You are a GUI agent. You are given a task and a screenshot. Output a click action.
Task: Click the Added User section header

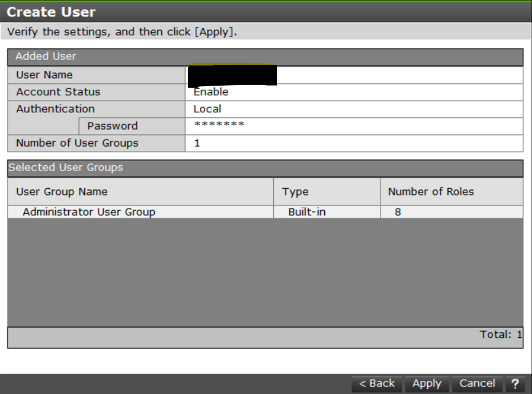tap(46, 57)
